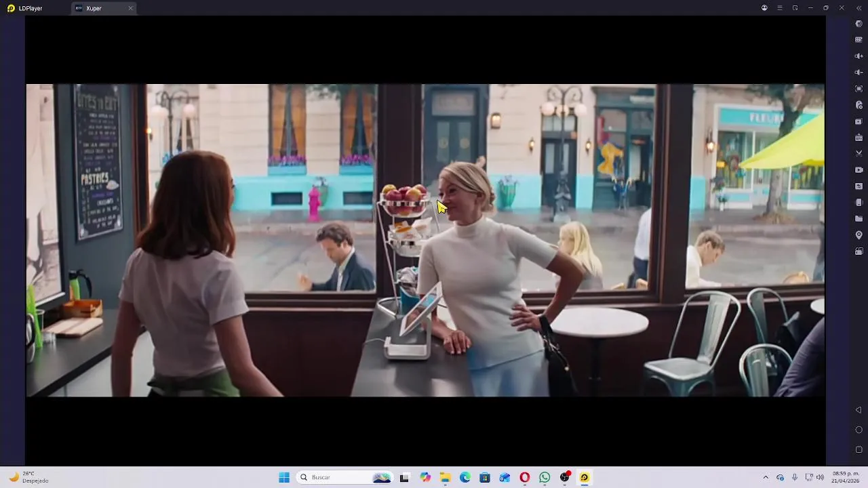This screenshot has height=488, width=868.
Task: Open File Explorer from the taskbar
Action: point(445,477)
